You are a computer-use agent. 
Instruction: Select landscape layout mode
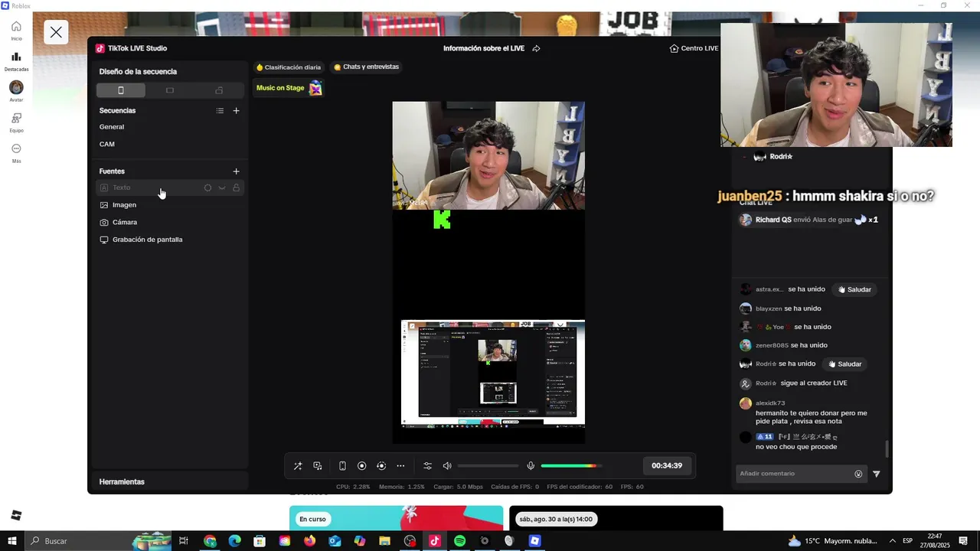click(x=170, y=90)
